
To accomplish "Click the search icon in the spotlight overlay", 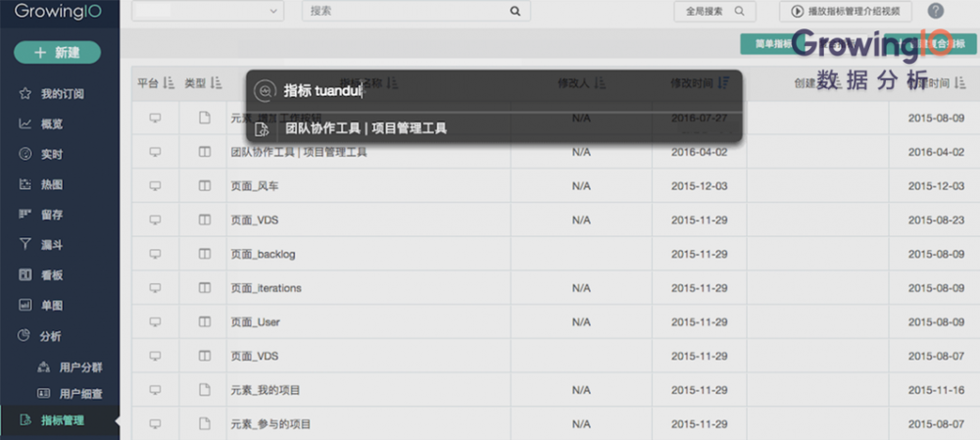I will click(x=265, y=90).
